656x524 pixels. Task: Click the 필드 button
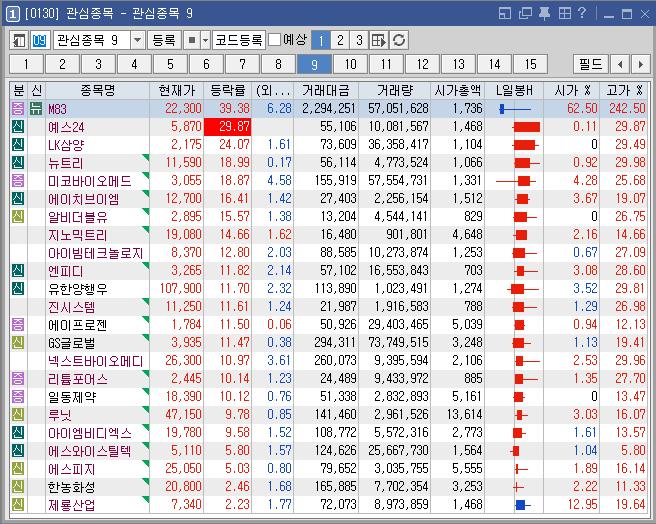tap(591, 64)
